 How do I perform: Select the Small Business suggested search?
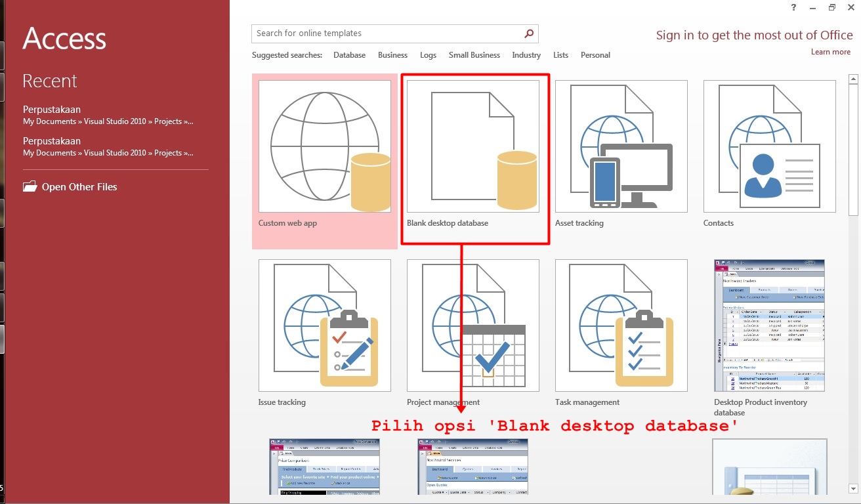[474, 55]
